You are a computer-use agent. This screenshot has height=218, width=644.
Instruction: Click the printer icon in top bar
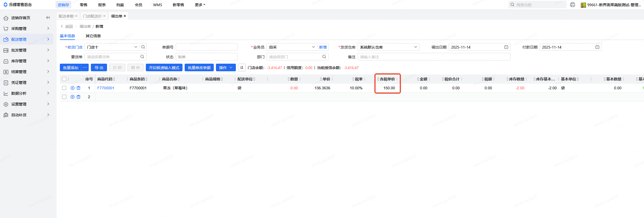click(x=573, y=5)
